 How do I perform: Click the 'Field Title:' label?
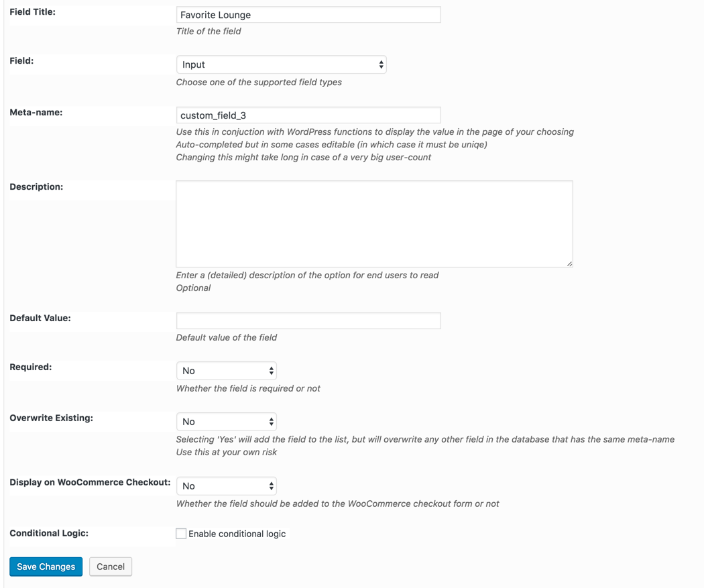[x=32, y=12]
